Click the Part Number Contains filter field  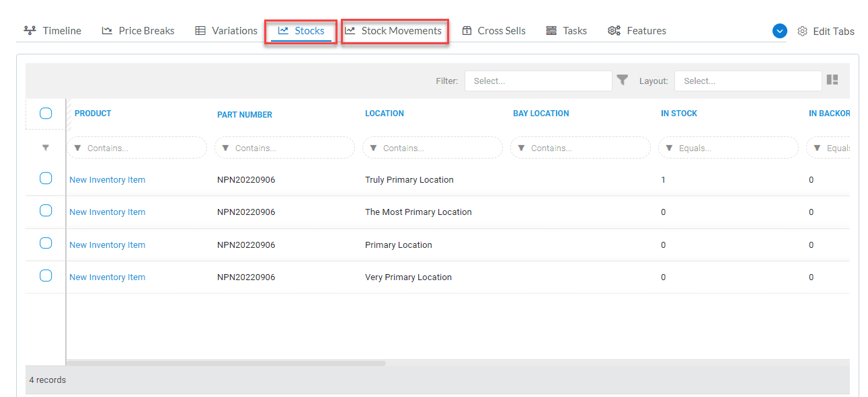(x=284, y=147)
